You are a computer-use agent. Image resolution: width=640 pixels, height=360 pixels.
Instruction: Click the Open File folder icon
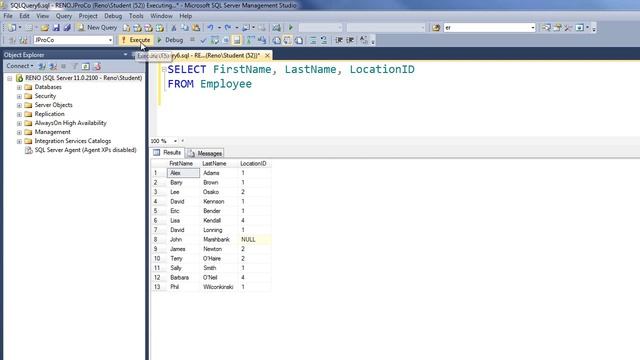44,28
